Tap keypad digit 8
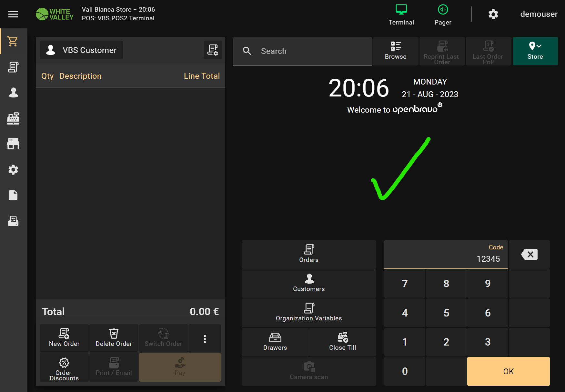565x392 pixels. 446,284
